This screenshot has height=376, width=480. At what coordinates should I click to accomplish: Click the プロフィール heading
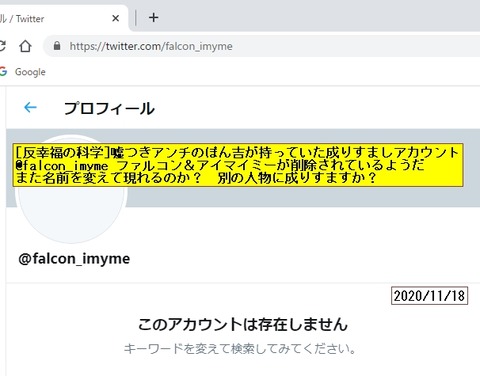click(x=109, y=109)
